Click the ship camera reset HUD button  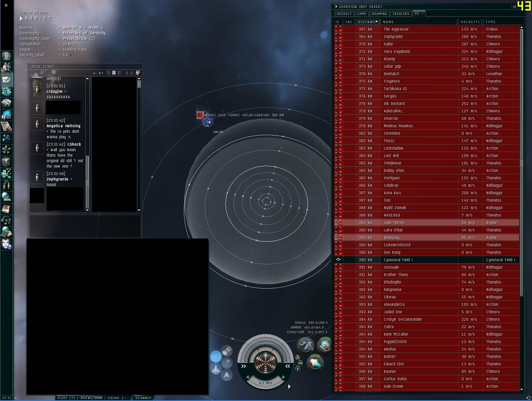click(x=216, y=368)
